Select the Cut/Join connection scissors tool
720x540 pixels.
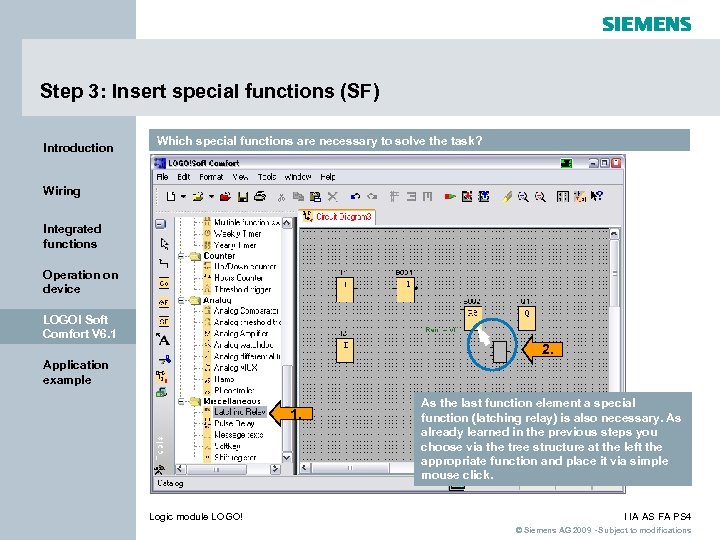click(x=164, y=359)
